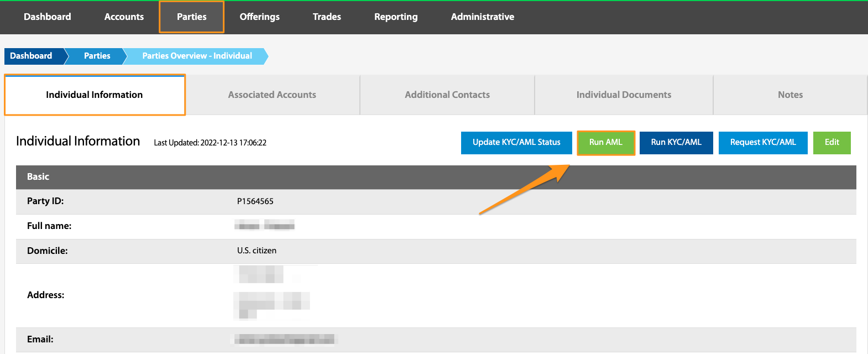View the Notes tab
The width and height of the screenshot is (868, 354).
pyautogui.click(x=790, y=95)
